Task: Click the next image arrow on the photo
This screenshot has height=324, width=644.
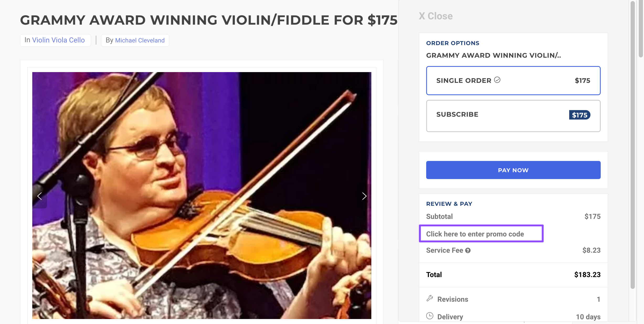Action: (364, 196)
